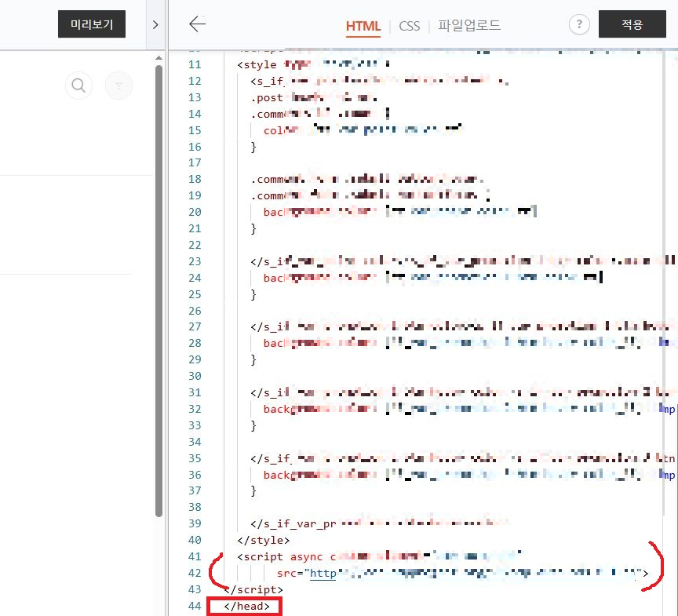
Task: Click the preview scrollbar up arrow
Action: [x=159, y=57]
